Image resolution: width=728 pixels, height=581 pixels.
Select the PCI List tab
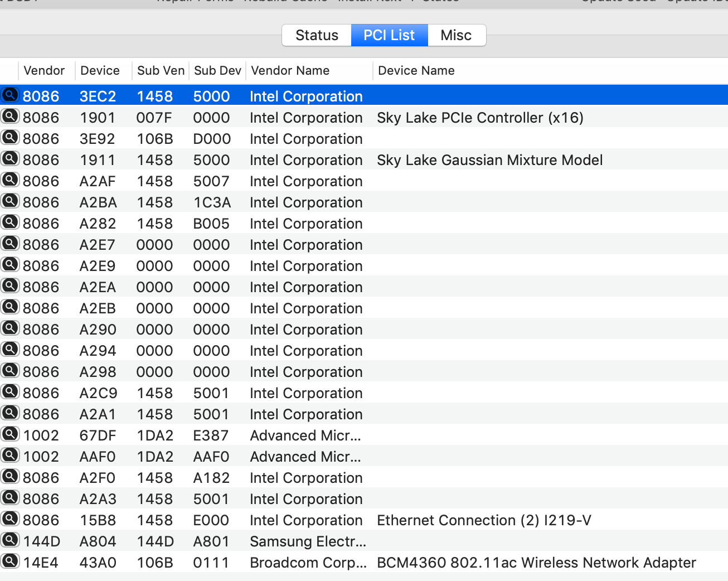coord(389,35)
